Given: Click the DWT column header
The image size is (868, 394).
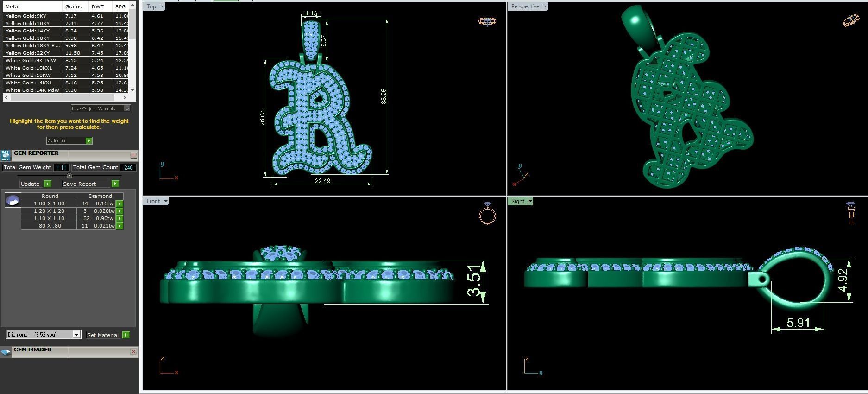Looking at the screenshot, I should [x=101, y=6].
